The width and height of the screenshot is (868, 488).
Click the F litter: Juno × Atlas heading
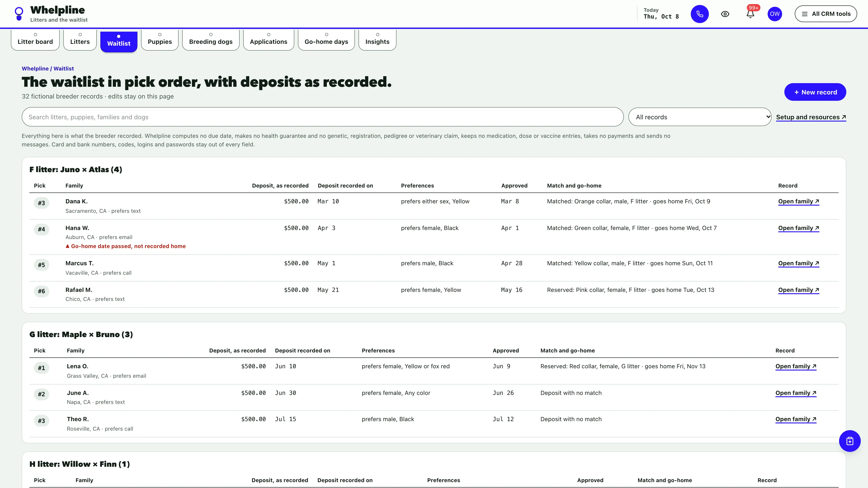click(x=76, y=169)
